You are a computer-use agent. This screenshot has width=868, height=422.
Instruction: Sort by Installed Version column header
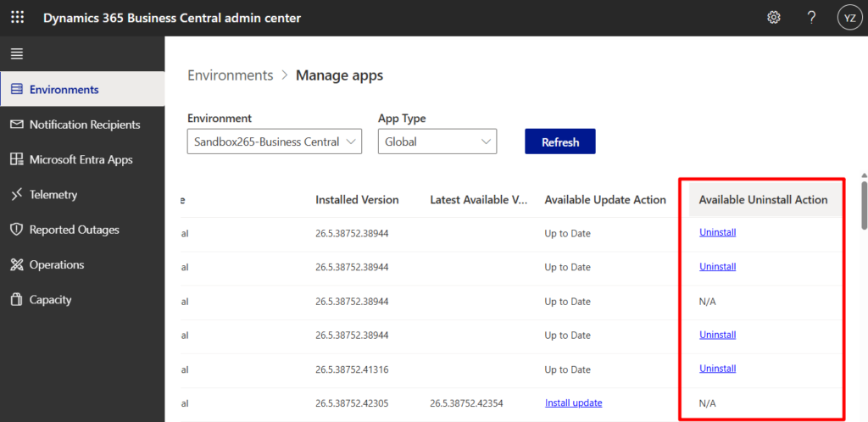(x=357, y=200)
